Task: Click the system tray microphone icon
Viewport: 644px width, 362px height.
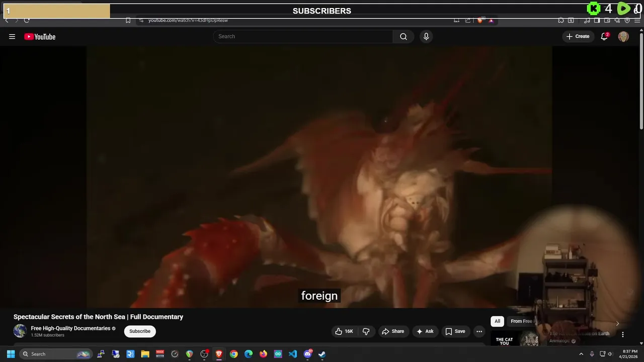Action: (x=592, y=354)
